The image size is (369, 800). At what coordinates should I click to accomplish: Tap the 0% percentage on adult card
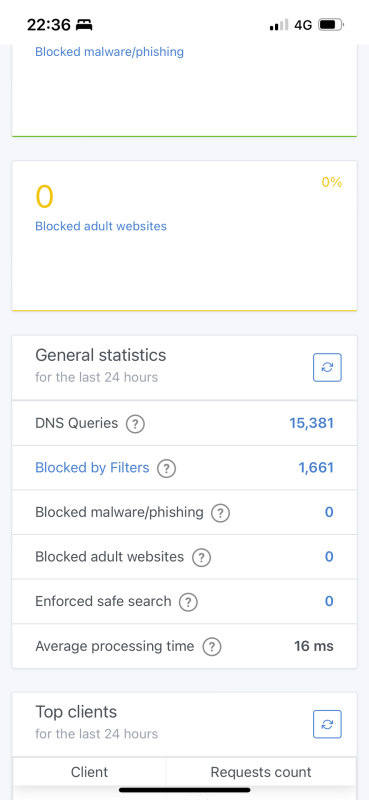point(332,182)
